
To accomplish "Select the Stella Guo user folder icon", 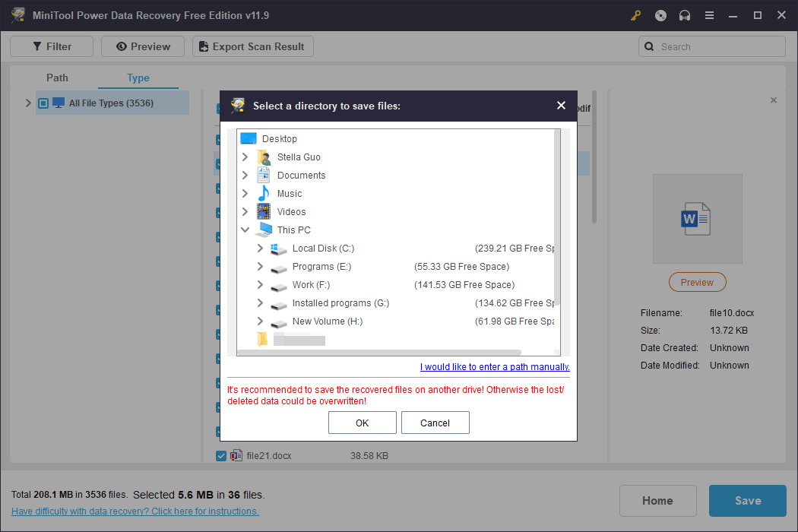I will click(264, 157).
